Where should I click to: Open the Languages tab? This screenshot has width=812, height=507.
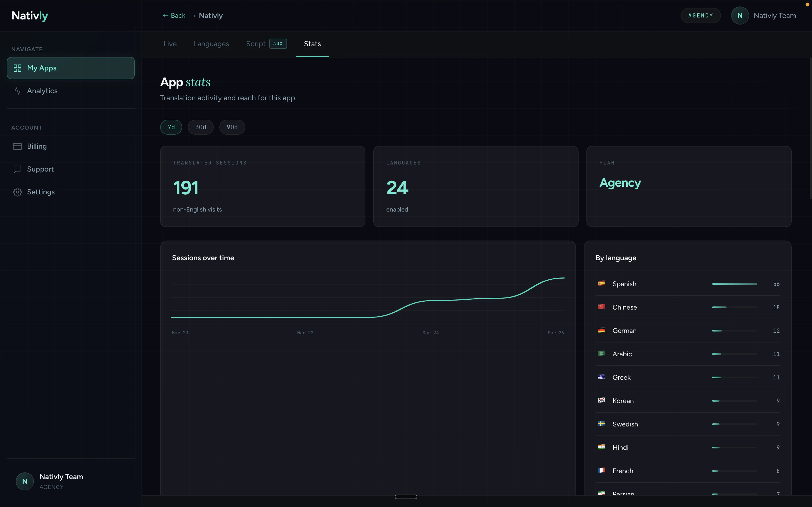pos(211,44)
